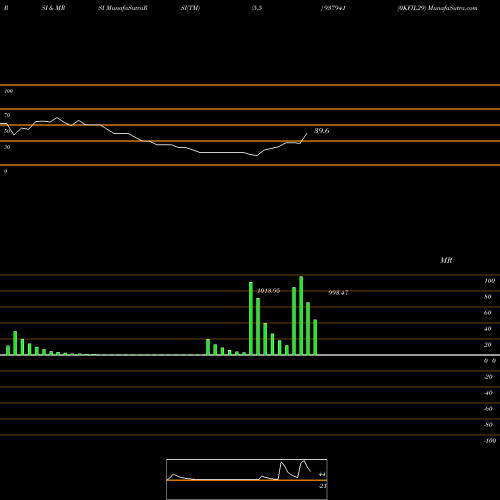Click the MR axis label -100

[490, 441]
